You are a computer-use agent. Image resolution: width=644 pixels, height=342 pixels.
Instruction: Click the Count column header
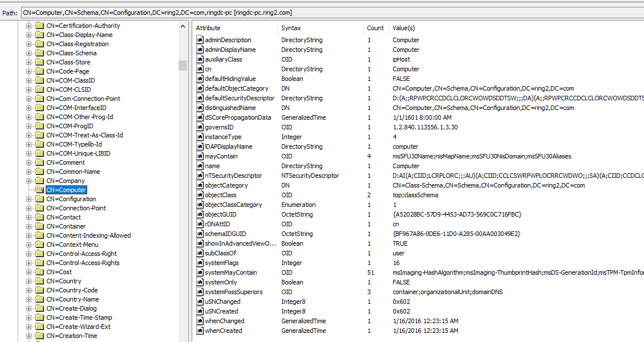[x=375, y=28]
